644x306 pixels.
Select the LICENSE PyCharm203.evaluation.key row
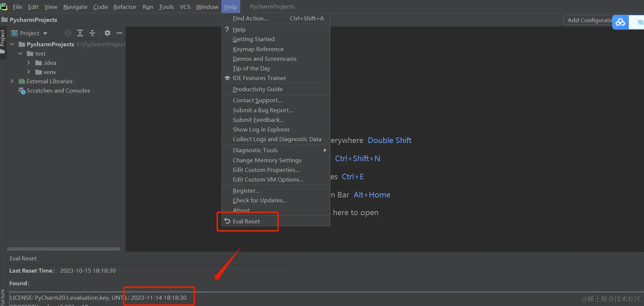[326, 297]
